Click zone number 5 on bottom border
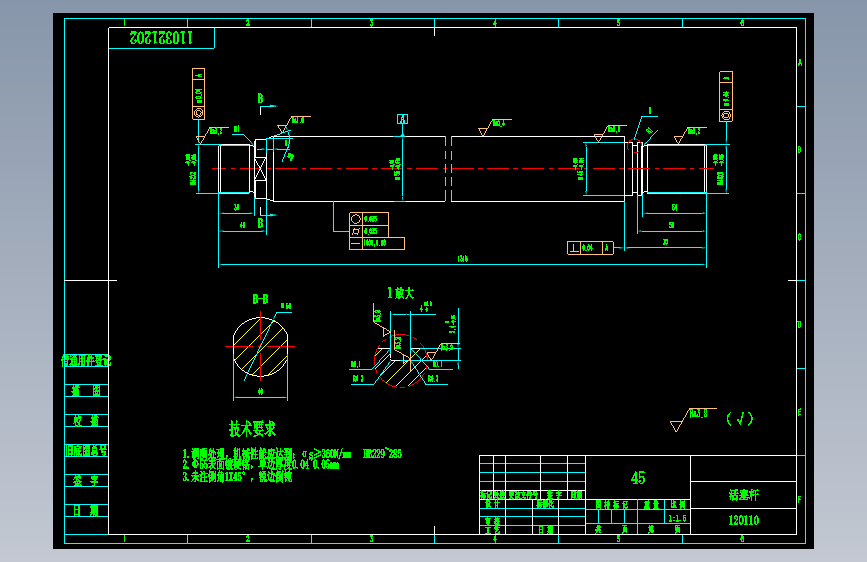The image size is (867, 562). tap(618, 539)
